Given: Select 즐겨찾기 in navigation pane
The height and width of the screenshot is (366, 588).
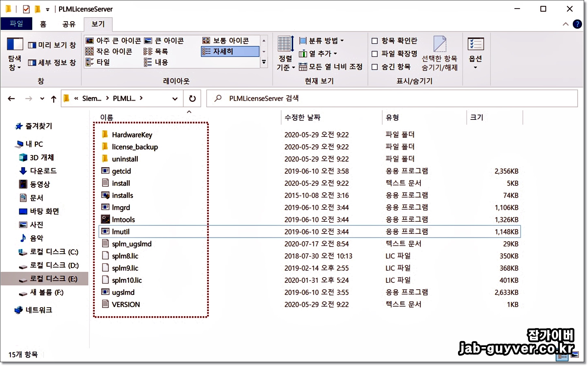Looking at the screenshot, I should click(34, 126).
